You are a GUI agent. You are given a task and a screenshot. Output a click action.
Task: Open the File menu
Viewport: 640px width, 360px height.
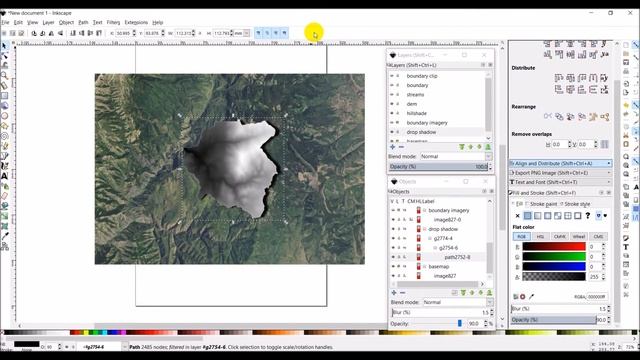click(5, 22)
